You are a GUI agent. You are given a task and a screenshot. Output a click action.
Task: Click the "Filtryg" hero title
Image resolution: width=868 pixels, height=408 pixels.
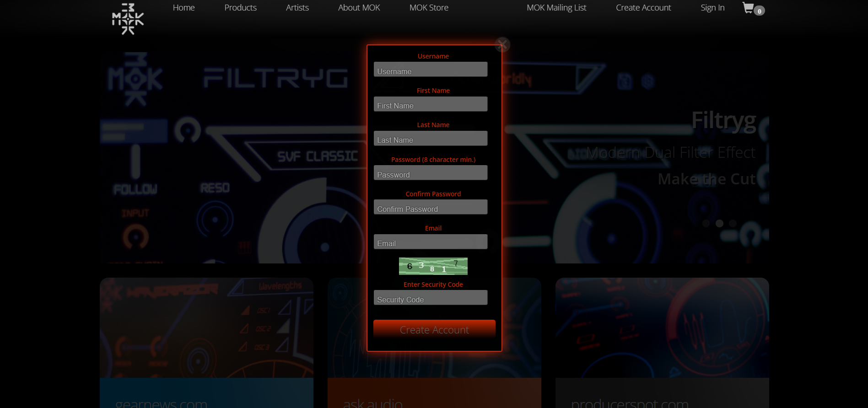click(723, 121)
